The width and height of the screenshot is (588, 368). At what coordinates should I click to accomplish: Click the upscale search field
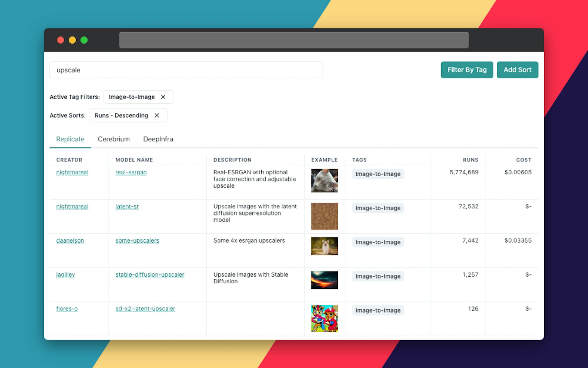coord(186,70)
